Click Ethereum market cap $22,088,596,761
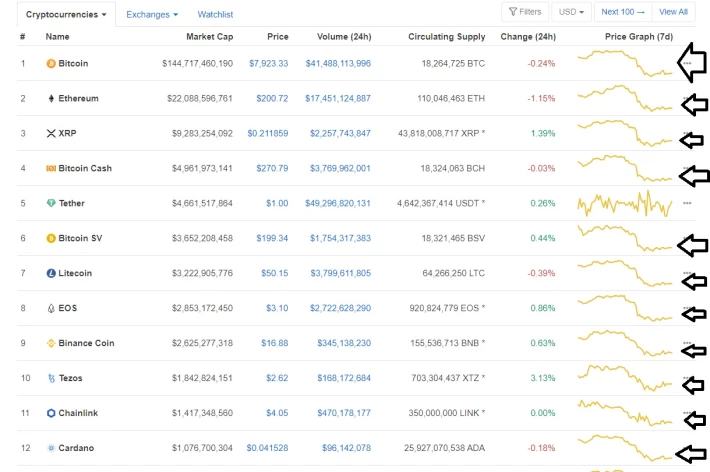This screenshot has width=710, height=472. tap(200, 98)
